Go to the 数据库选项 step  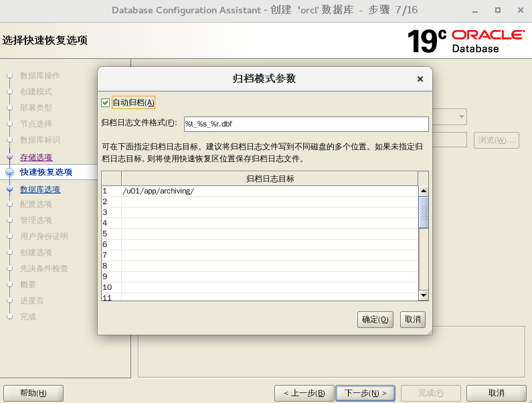click(40, 189)
